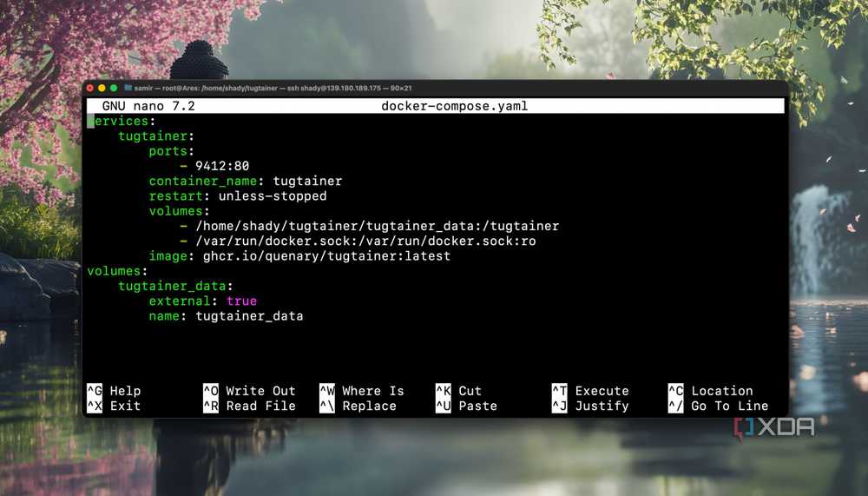This screenshot has height=496, width=868.
Task: Click the 'tugtainer:' service key line
Action: pos(156,136)
